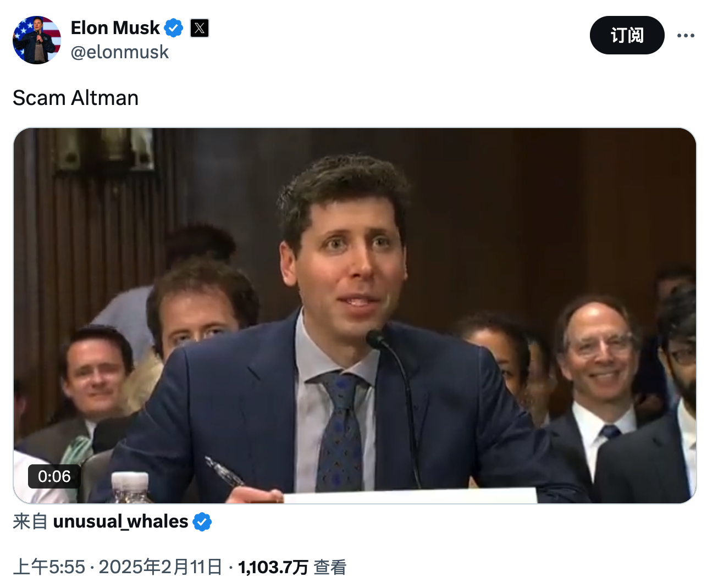
Task: Open the unusual_whales source account
Action: 120,521
